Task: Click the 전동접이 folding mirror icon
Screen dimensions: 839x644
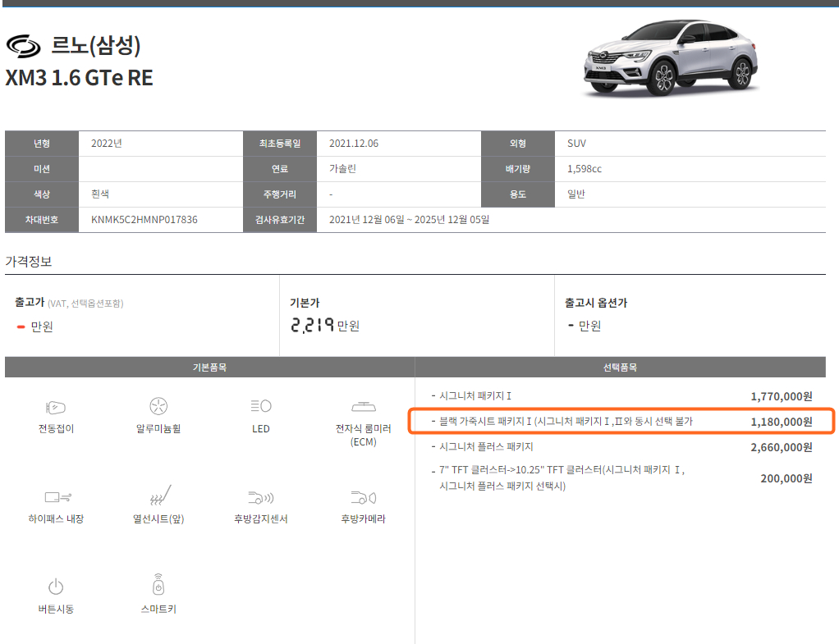Action: pos(56,408)
